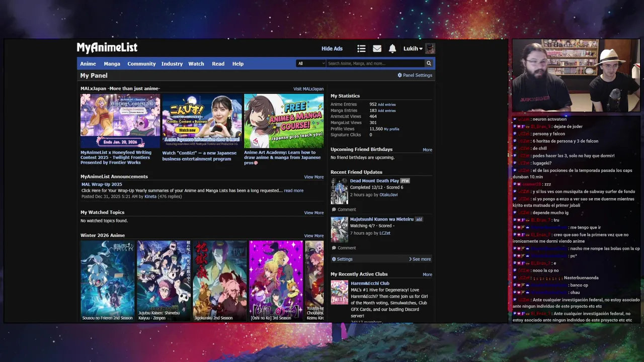The height and width of the screenshot is (362, 644).
Task: Click View More for Winter 2026 Anime
Action: pos(314,236)
